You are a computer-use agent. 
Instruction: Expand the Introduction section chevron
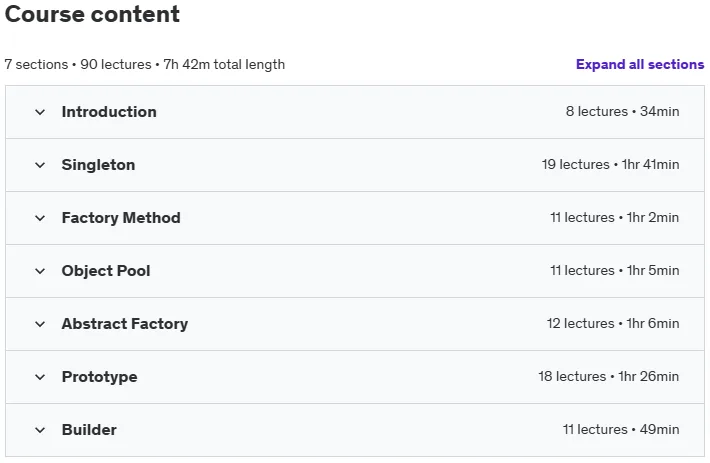tap(40, 112)
